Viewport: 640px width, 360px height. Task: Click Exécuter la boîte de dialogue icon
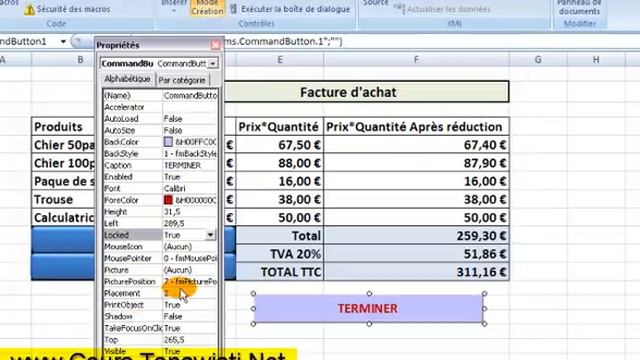[233, 9]
